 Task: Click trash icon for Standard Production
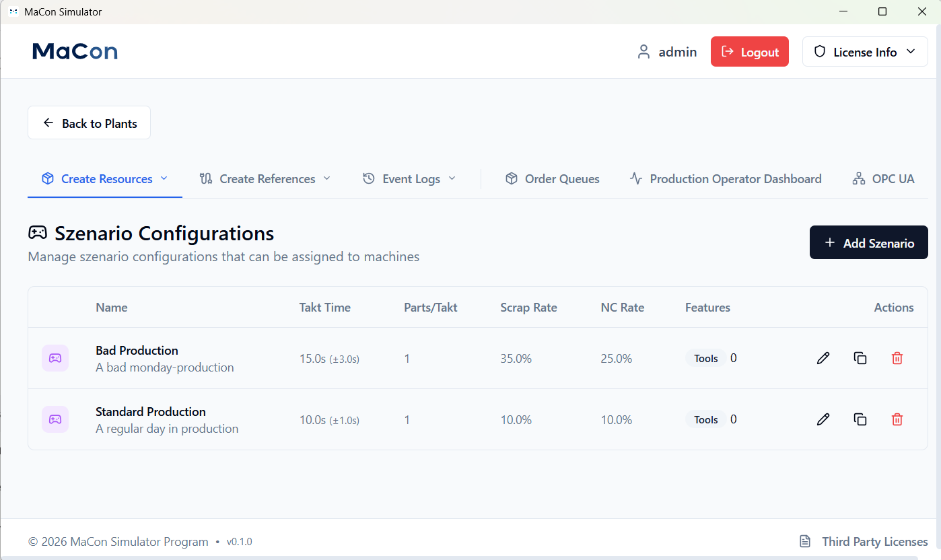[897, 419]
